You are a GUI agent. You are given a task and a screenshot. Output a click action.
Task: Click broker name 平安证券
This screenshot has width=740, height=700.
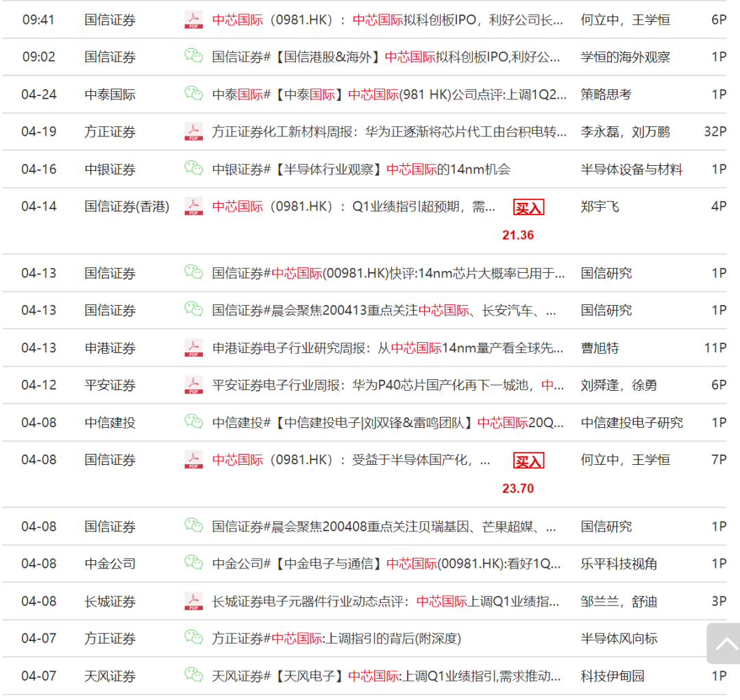pyautogui.click(x=110, y=385)
